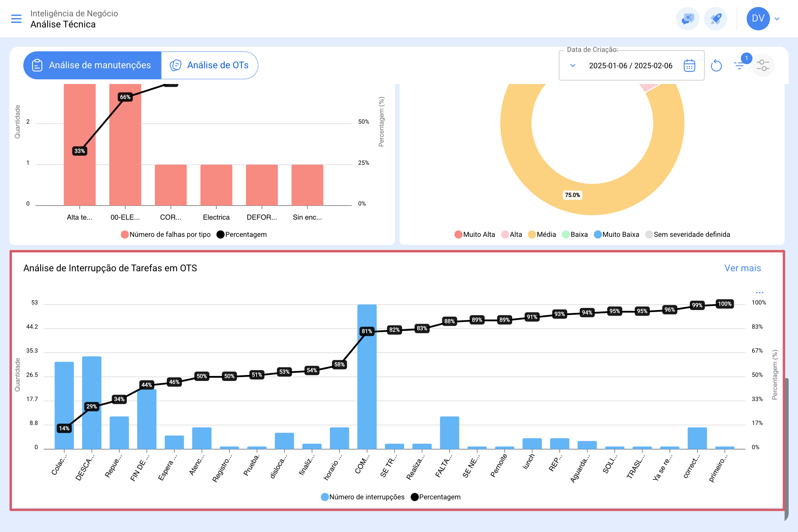Image resolution: width=798 pixels, height=532 pixels.
Task: Toggle Baixa severity legend item
Action: (x=575, y=235)
